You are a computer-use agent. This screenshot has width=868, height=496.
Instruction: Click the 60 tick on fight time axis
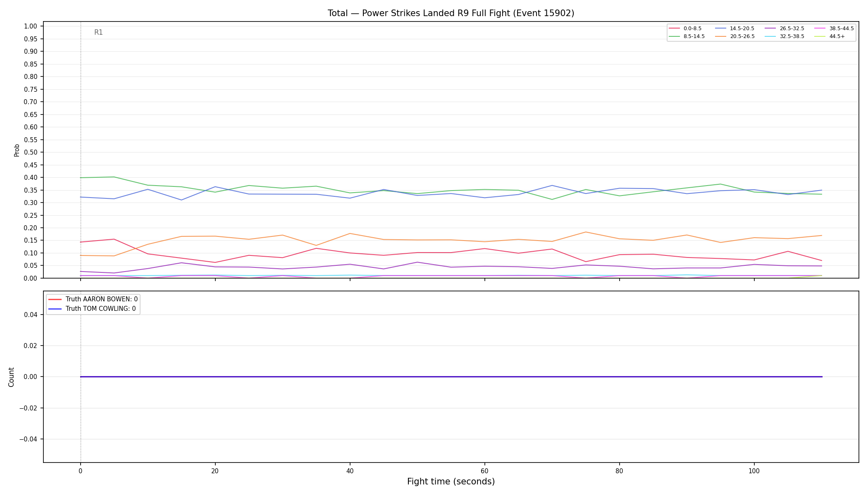coord(484,471)
